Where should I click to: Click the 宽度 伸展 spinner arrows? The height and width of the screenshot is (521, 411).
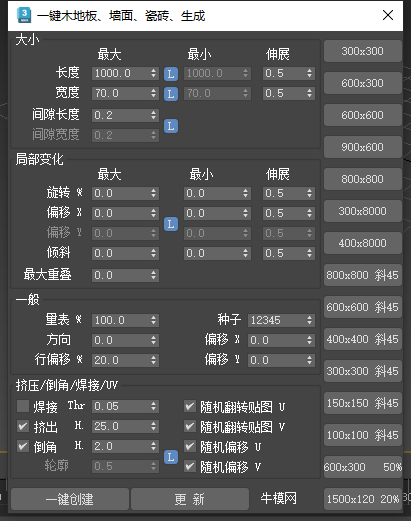[x=310, y=93]
